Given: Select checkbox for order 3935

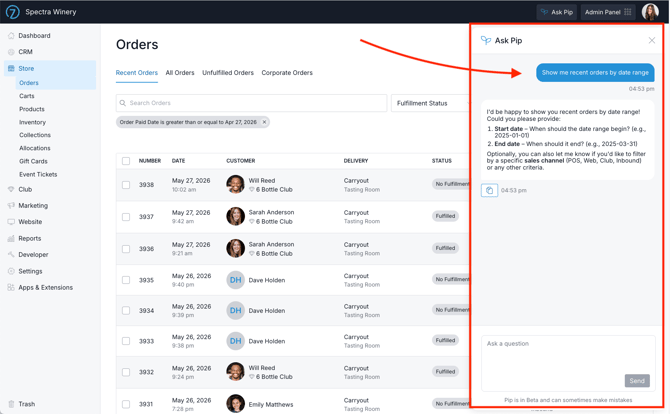Looking at the screenshot, I should [x=126, y=280].
